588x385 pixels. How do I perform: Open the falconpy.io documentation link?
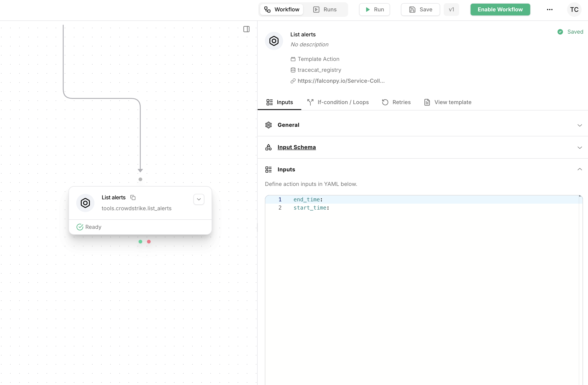[x=341, y=81]
